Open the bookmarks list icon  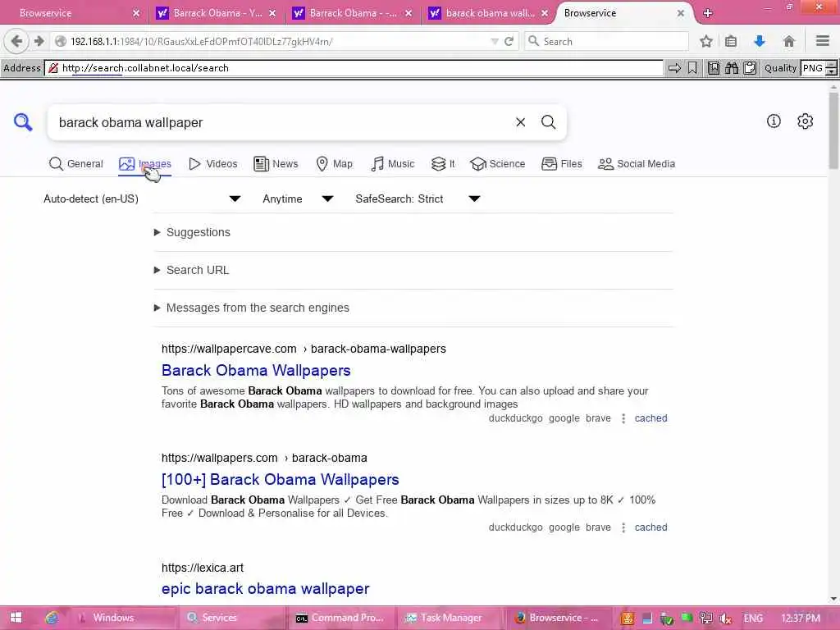(731, 41)
